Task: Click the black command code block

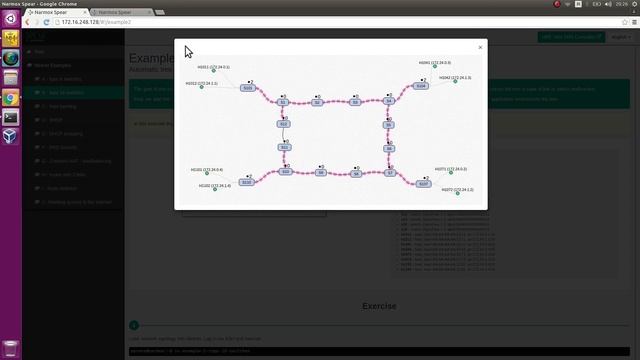Action: click(379, 351)
